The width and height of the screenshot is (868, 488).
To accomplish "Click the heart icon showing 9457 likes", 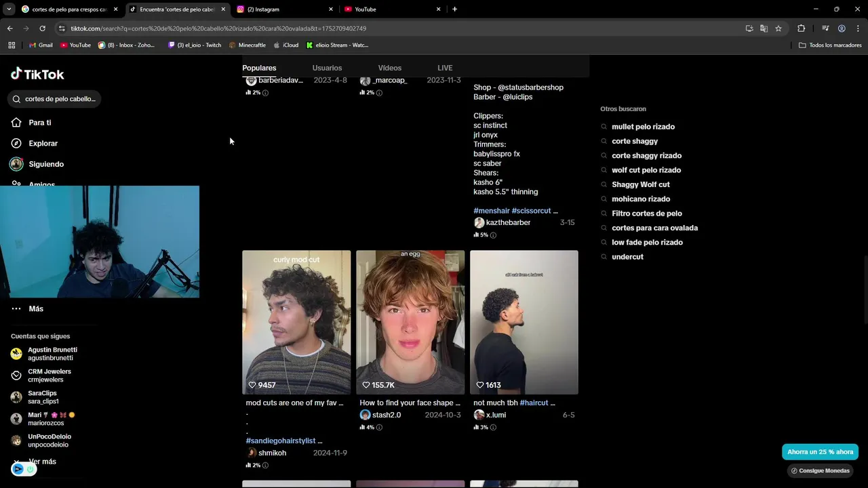I will (x=252, y=385).
